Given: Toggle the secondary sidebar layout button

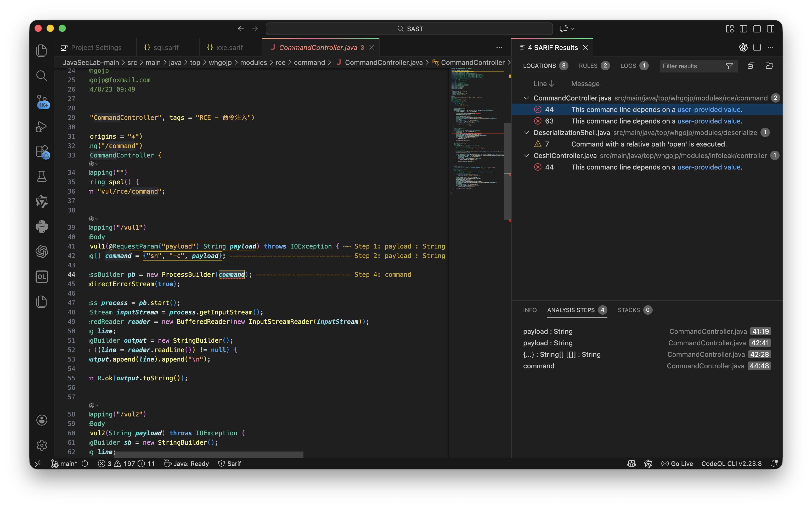Looking at the screenshot, I should tap(771, 29).
